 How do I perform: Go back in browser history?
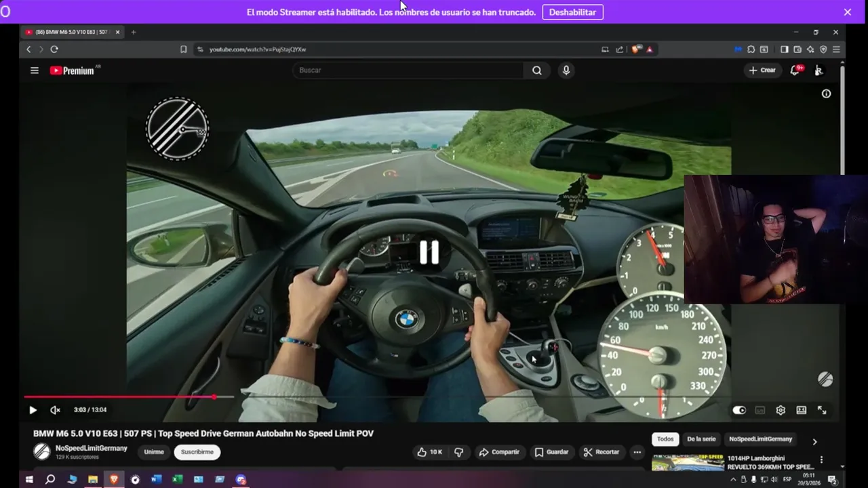(x=28, y=49)
